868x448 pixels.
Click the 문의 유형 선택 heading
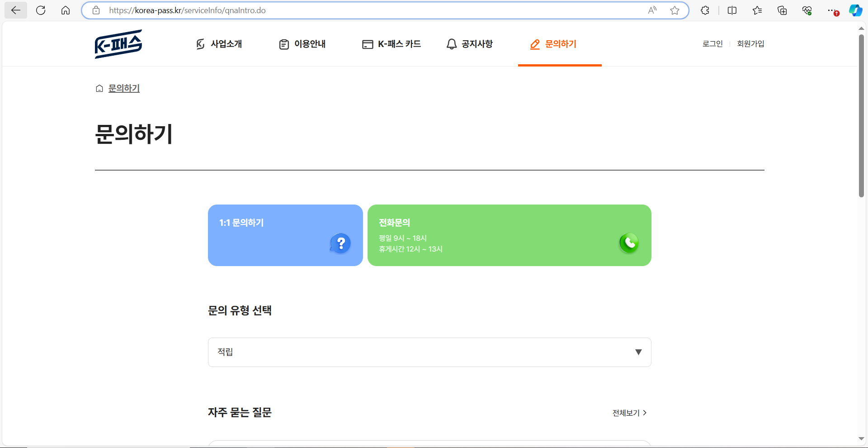240,310
